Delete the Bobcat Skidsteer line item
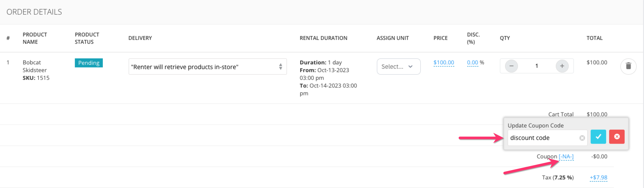The image size is (644, 188). pos(628,66)
